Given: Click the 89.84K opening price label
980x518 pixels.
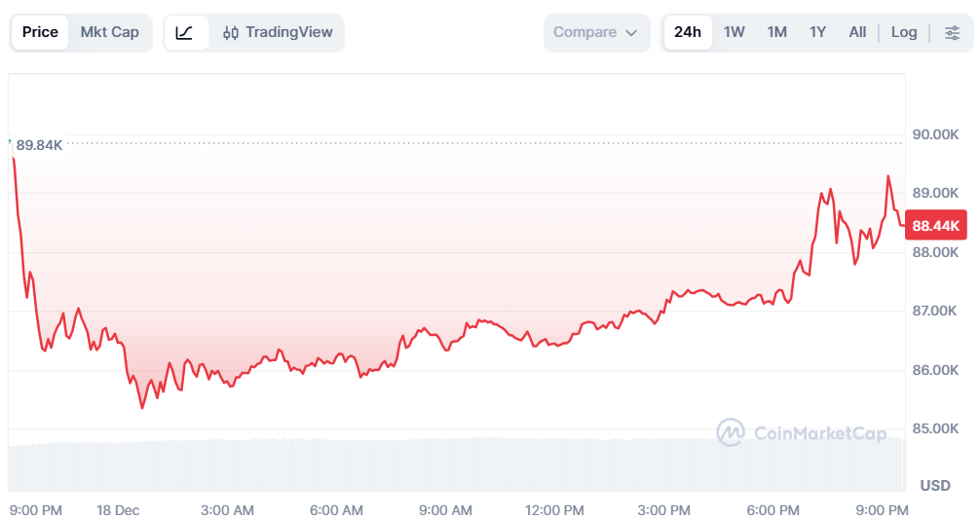Looking at the screenshot, I should tap(40, 145).
